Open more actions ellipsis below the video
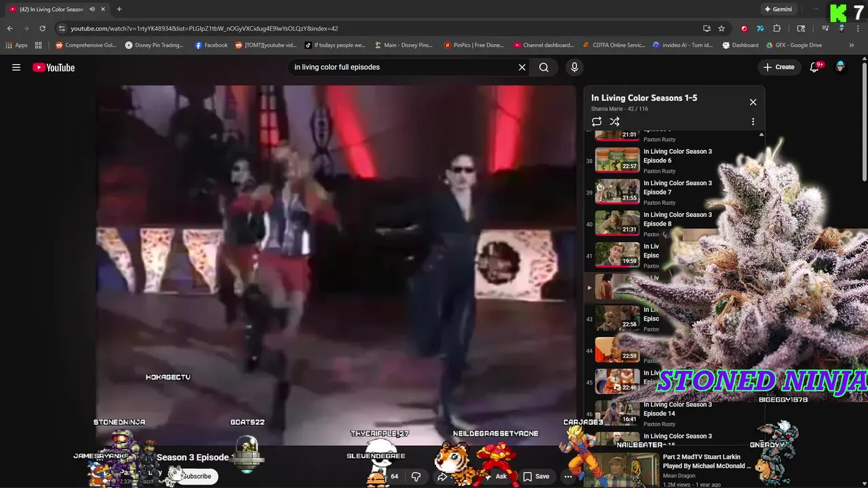 [x=568, y=476]
